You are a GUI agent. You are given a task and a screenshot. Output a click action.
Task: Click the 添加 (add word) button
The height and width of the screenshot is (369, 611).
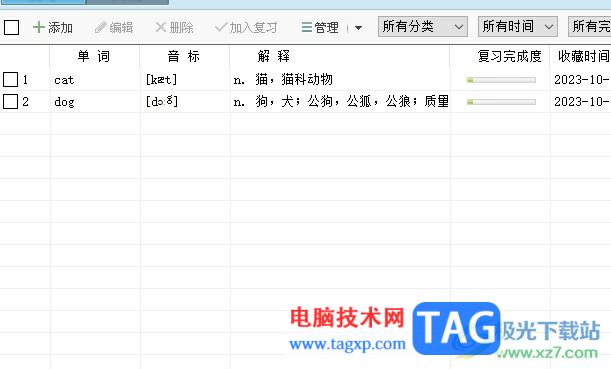pyautogui.click(x=53, y=27)
